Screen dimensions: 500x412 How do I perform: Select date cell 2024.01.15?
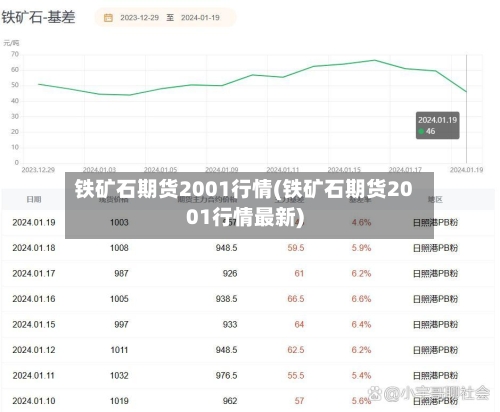(34, 325)
